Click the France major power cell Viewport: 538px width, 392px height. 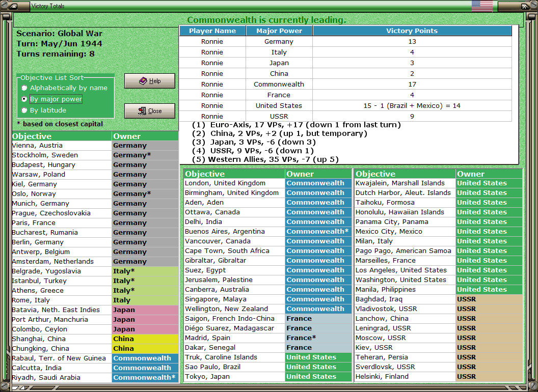(279, 95)
